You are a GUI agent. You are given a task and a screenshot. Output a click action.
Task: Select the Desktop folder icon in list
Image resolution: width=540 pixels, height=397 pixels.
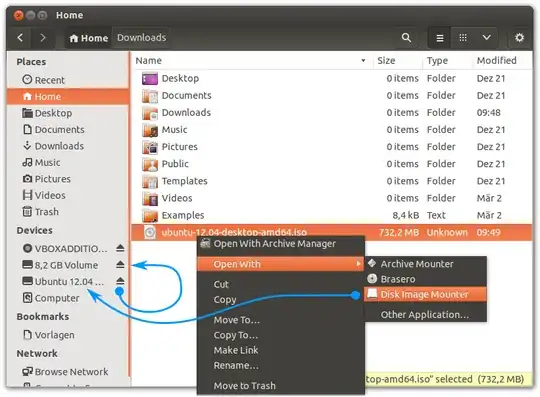150,79
